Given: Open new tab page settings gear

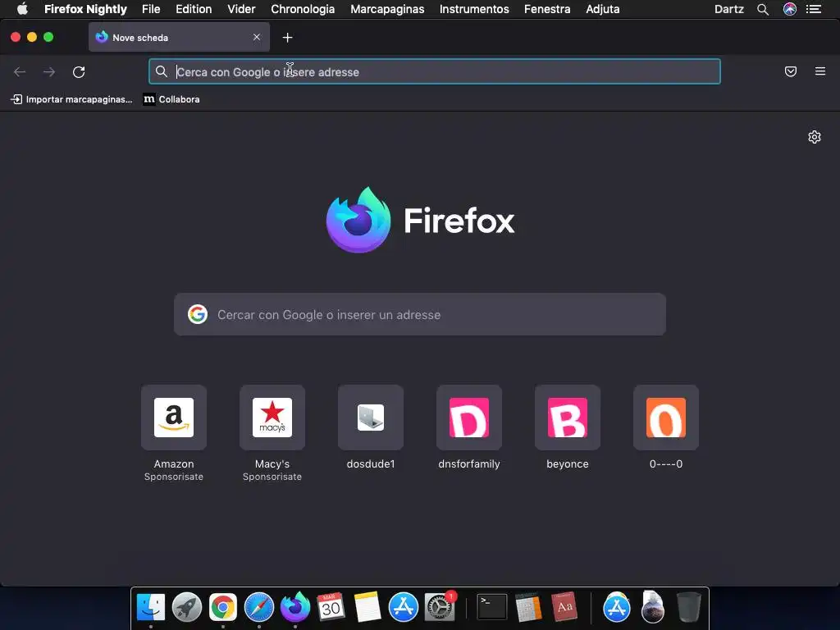Looking at the screenshot, I should point(815,137).
